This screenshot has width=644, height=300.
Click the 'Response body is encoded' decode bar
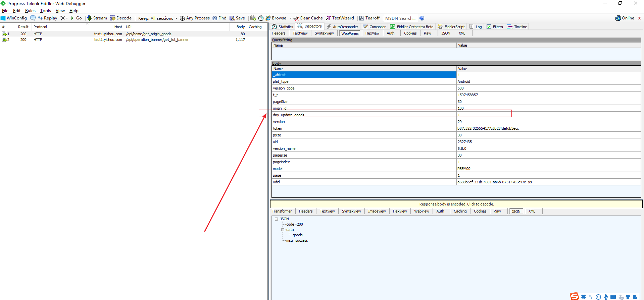point(456,204)
